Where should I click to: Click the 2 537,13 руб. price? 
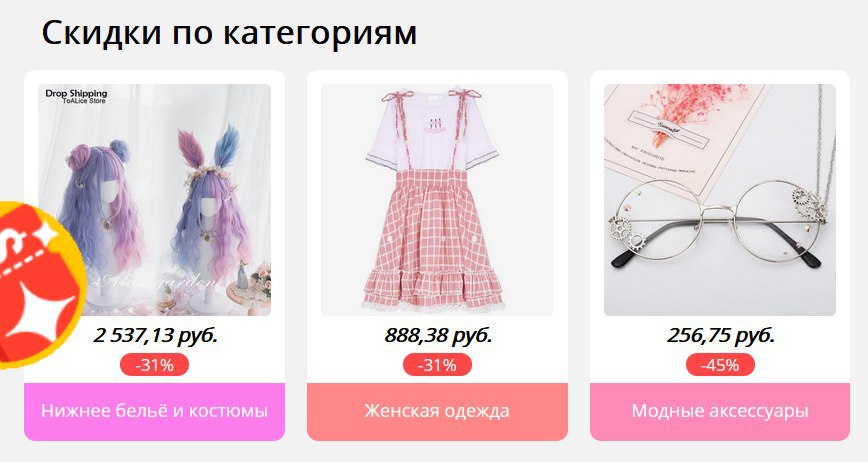pos(156,336)
